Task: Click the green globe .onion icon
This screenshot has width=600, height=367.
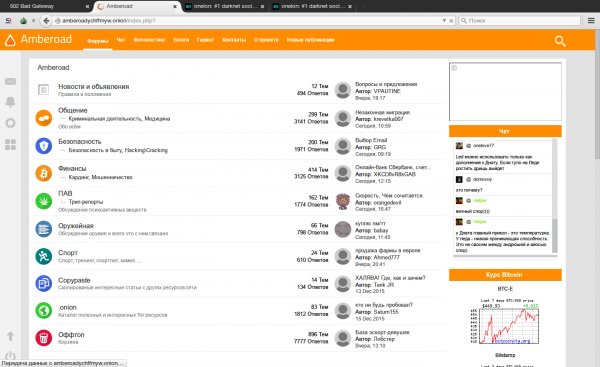Action: tap(44, 310)
